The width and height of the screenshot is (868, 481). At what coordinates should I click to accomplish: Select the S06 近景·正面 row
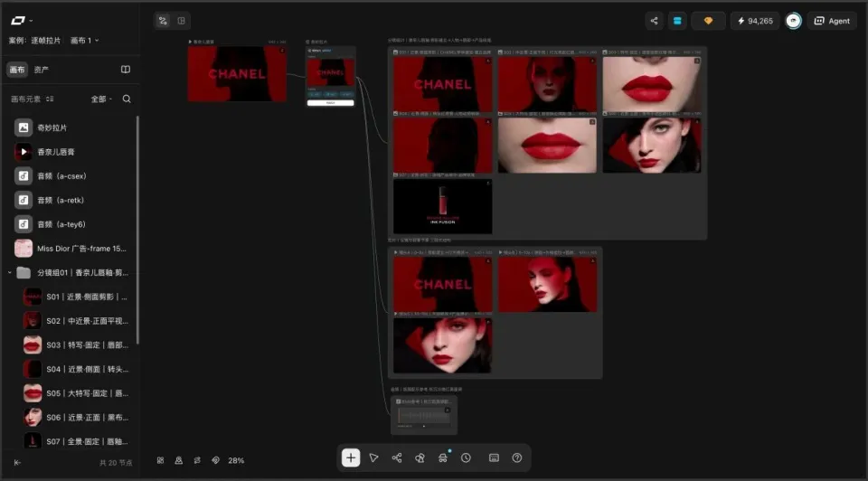[76, 418]
